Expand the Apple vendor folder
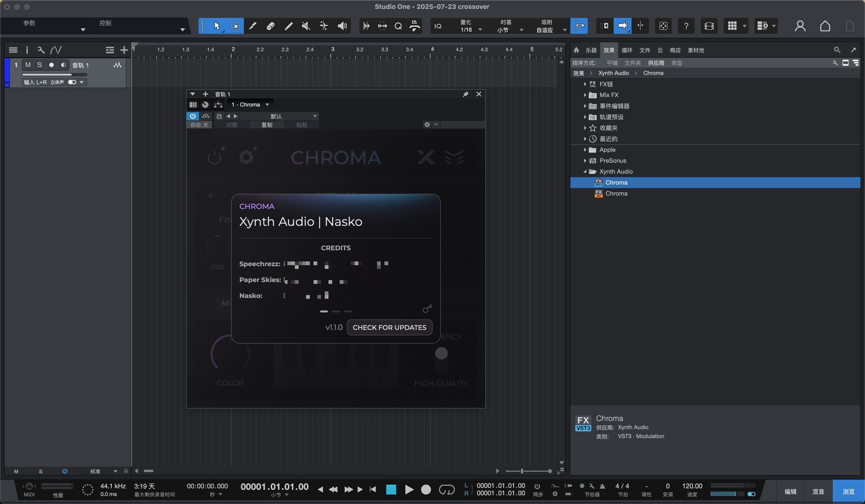Screen dimensions: 865x504 [585, 150]
